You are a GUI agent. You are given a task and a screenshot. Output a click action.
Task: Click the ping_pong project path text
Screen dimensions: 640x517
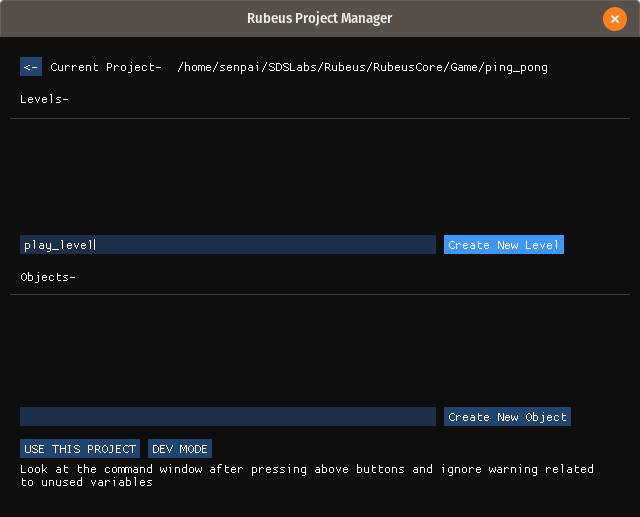click(362, 67)
